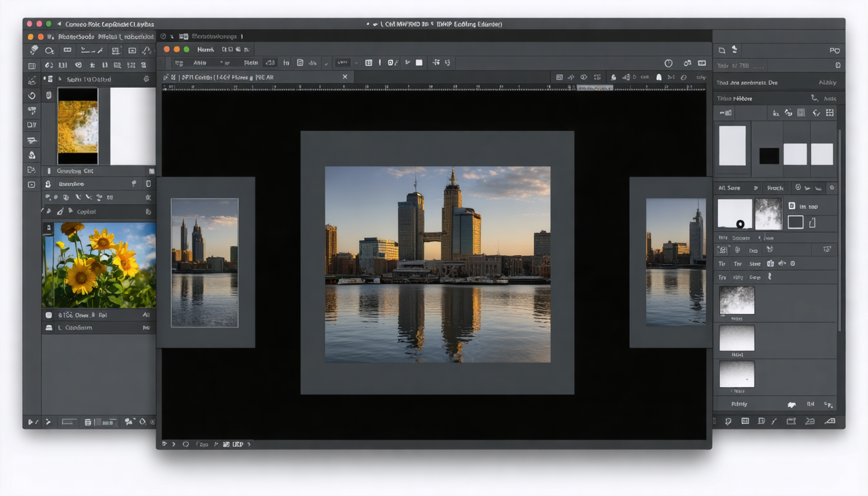Select the left skyline thumbnail on canvas
This screenshot has height=496, width=868.
[x=204, y=262]
